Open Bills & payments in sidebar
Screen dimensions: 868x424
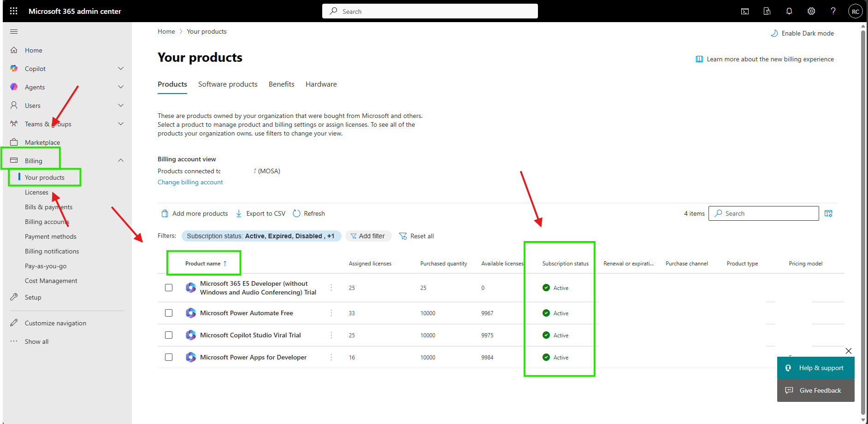[x=48, y=207]
